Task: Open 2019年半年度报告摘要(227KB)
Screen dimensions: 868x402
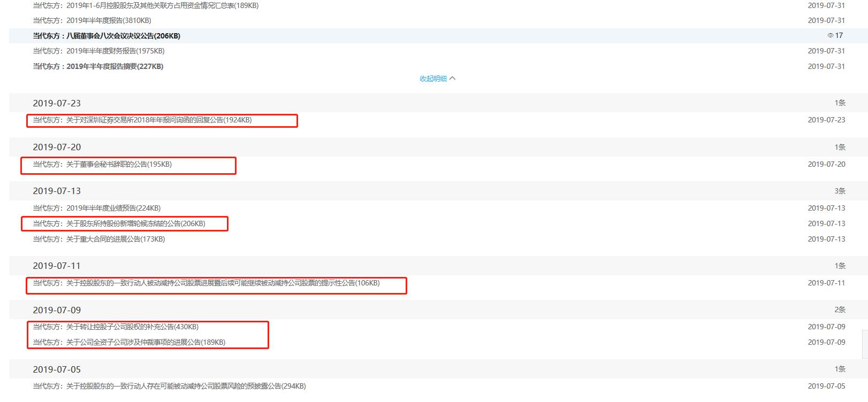Action: [x=98, y=66]
